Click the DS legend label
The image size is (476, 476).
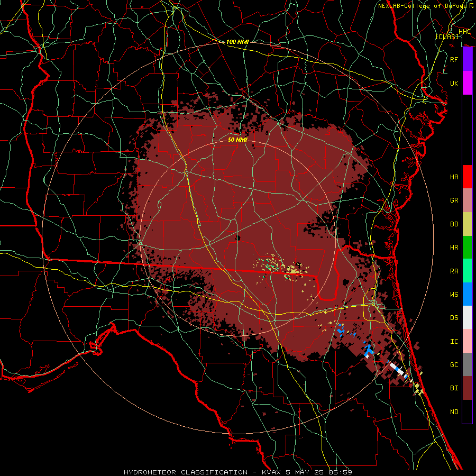pyautogui.click(x=454, y=318)
